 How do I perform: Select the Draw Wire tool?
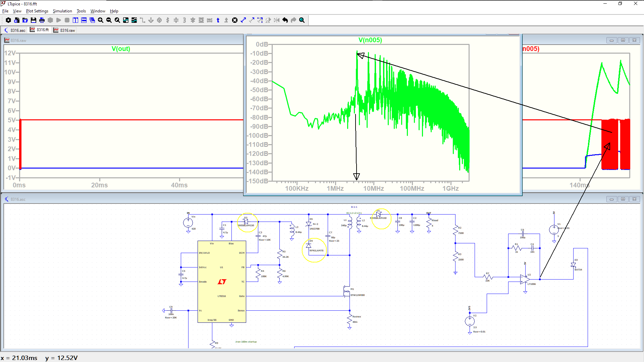pyautogui.click(x=143, y=20)
